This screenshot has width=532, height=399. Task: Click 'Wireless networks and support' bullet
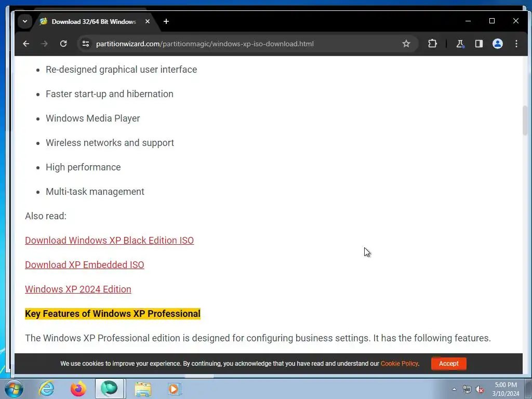tap(110, 142)
